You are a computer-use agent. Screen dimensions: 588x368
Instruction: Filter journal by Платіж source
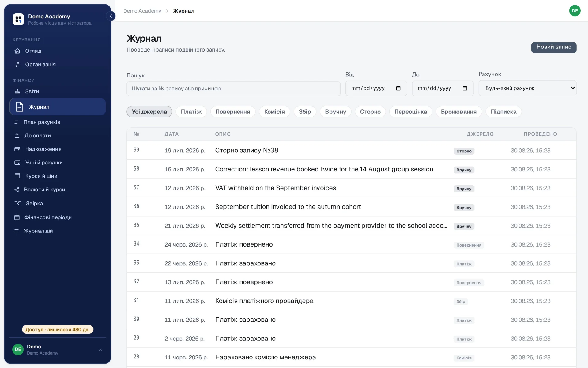point(191,112)
